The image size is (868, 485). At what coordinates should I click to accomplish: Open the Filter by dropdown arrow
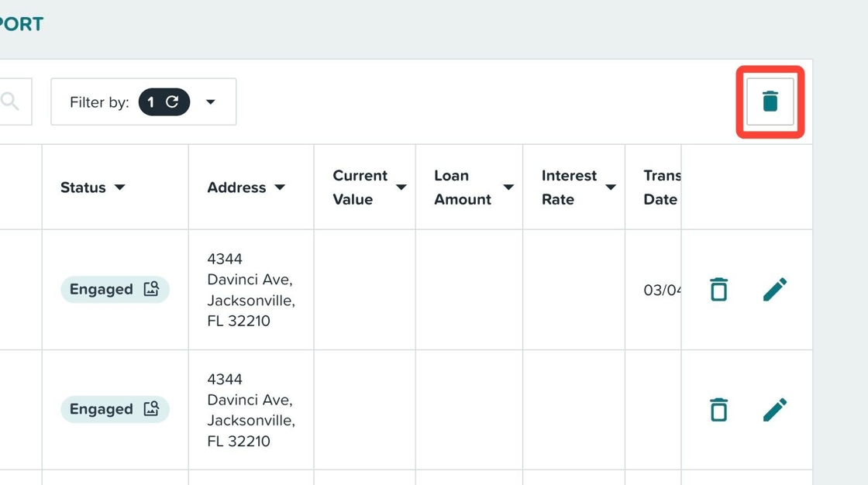pos(210,102)
